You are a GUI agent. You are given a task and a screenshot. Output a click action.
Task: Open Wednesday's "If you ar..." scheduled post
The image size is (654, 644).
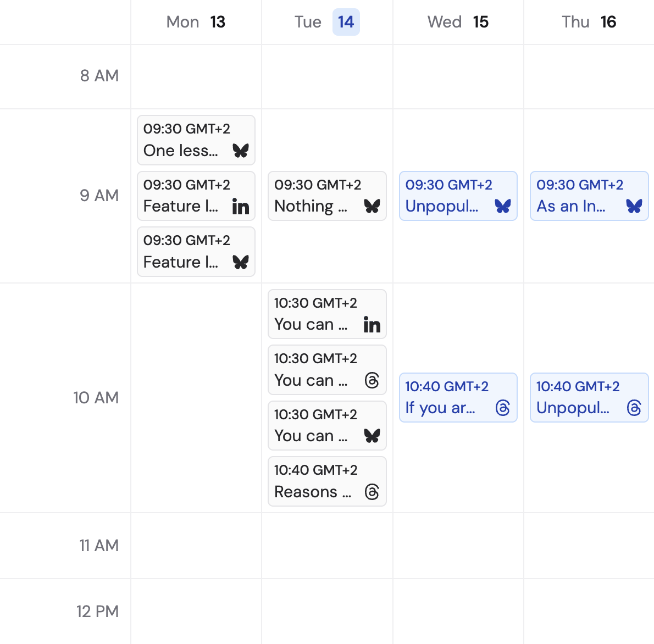pyautogui.click(x=442, y=398)
